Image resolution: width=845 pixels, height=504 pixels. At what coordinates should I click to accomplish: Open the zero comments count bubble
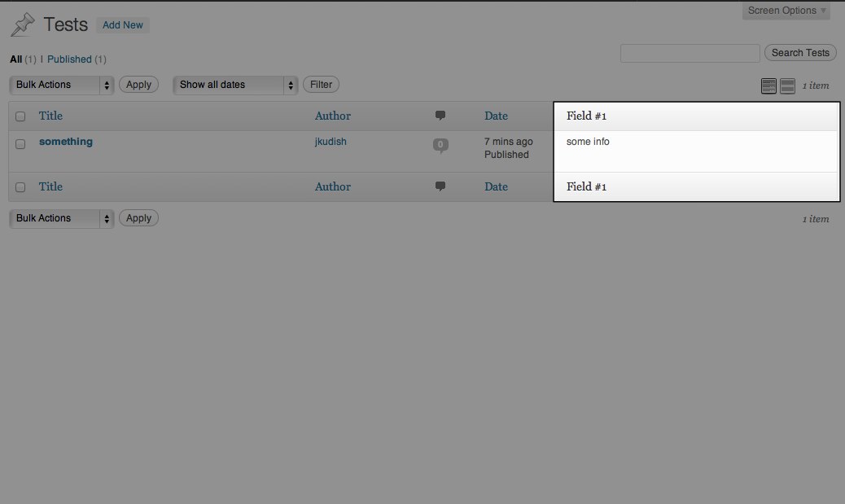[440, 145]
